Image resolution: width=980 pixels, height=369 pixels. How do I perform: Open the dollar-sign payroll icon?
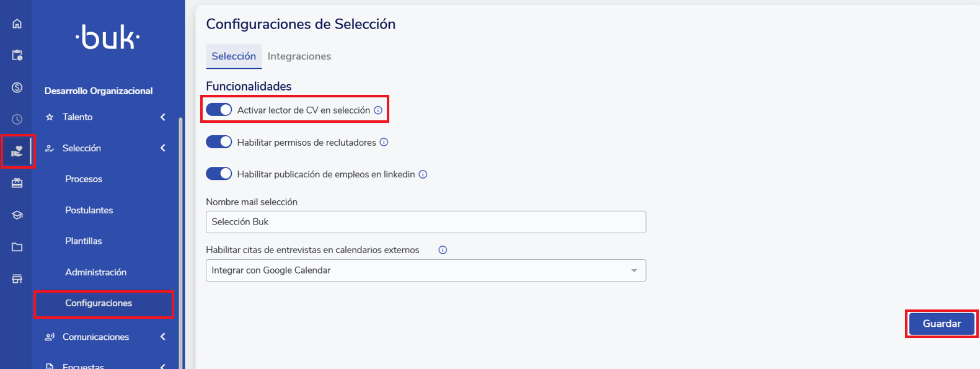point(17,87)
